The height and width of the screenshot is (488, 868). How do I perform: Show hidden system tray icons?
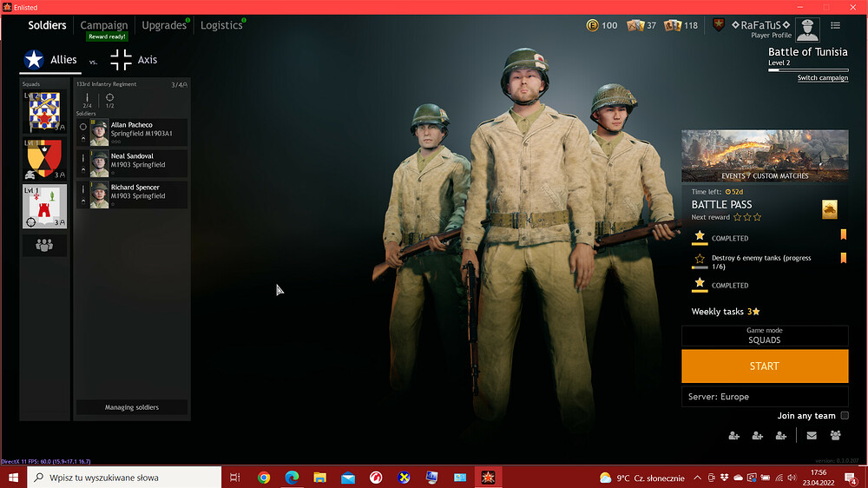coord(698,478)
